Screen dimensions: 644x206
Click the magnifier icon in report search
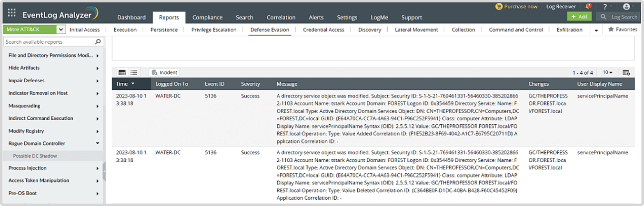click(98, 42)
